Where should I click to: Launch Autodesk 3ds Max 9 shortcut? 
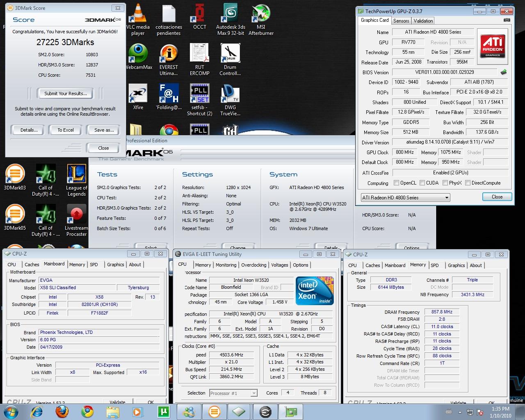[x=230, y=19]
